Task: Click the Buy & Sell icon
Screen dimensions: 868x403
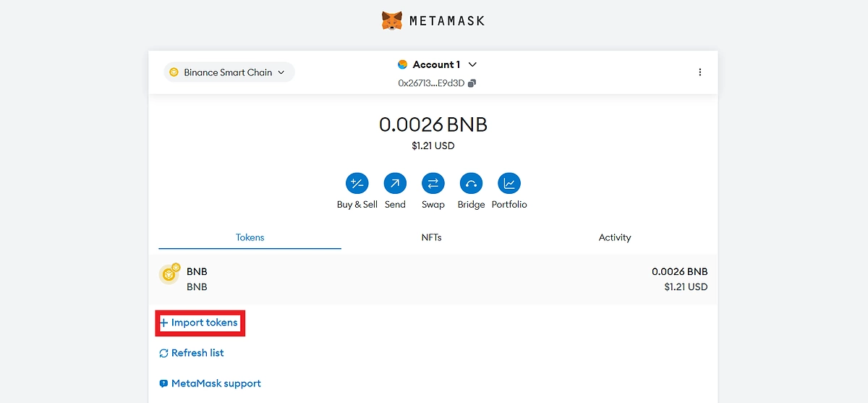Action: [x=357, y=184]
